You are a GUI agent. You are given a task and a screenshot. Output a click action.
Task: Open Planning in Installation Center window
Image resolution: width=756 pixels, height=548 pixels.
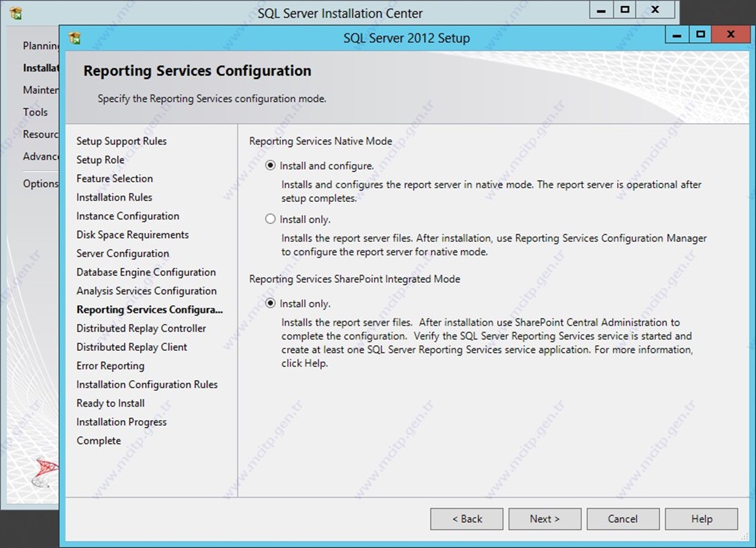(41, 46)
